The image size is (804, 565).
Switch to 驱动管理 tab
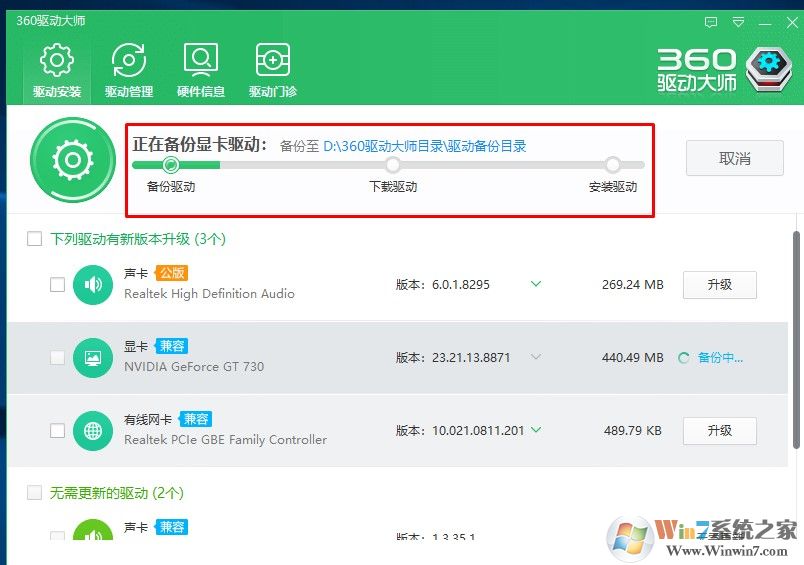[129, 71]
